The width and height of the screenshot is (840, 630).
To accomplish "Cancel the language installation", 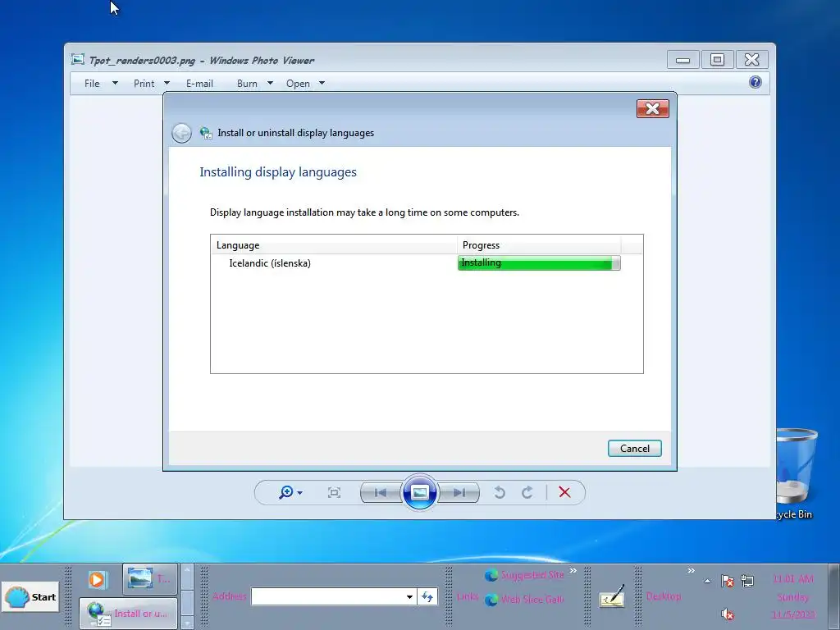I will coord(635,449).
